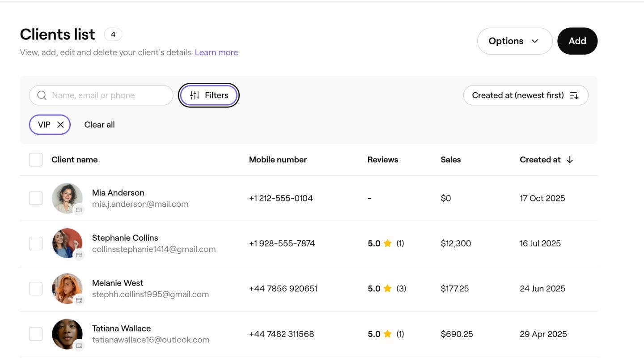Click the card badge on Tatiana Wallace's avatar
644x358 pixels.
(x=79, y=345)
